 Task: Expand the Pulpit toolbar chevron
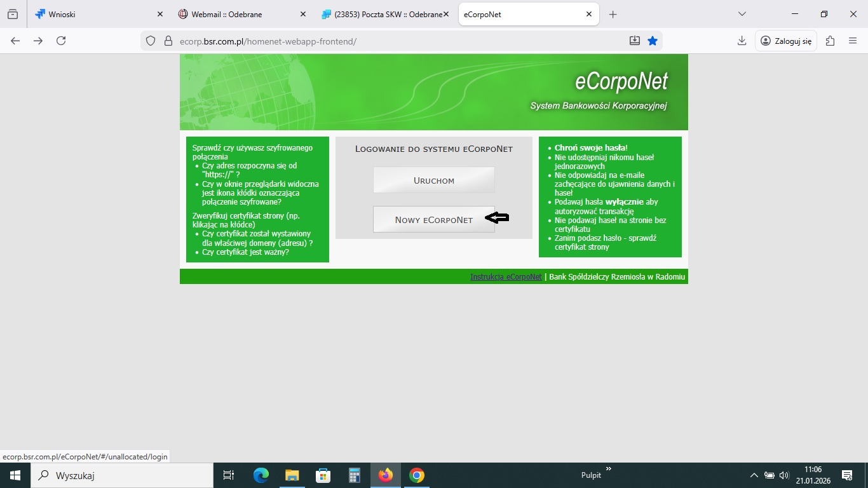[x=609, y=469]
